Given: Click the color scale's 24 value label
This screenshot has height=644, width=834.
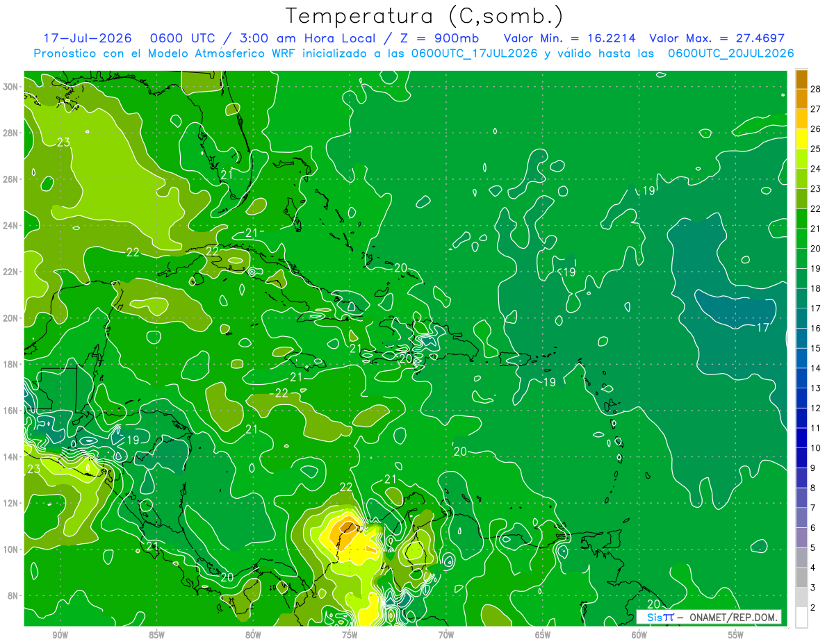Looking at the screenshot, I should pos(816,168).
